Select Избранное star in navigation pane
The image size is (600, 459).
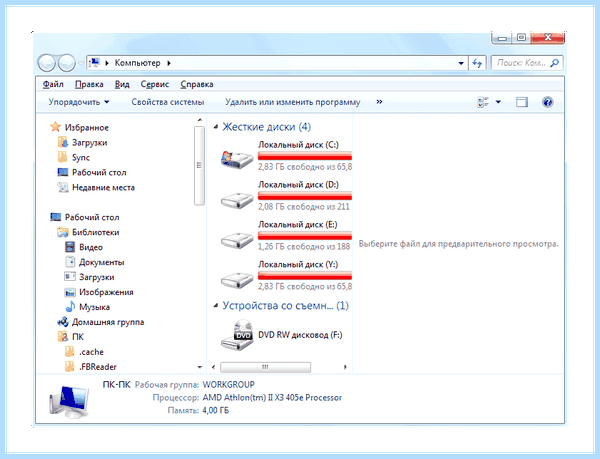coord(55,127)
